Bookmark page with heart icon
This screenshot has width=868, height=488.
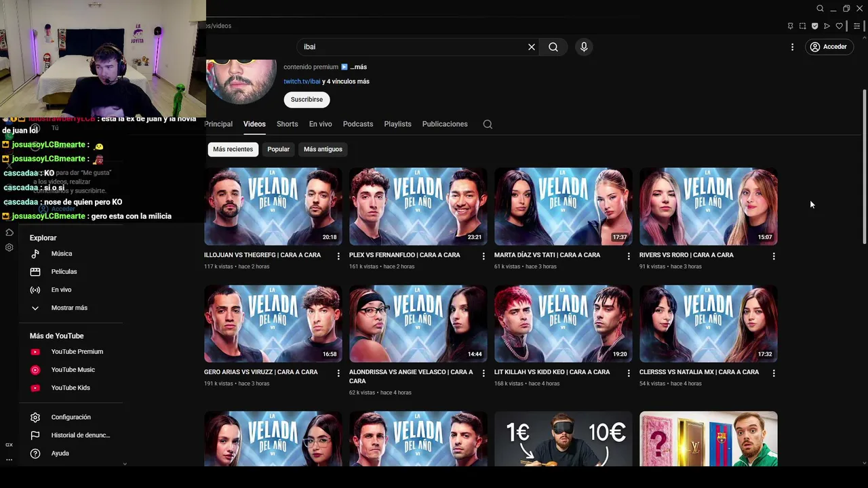(x=839, y=26)
